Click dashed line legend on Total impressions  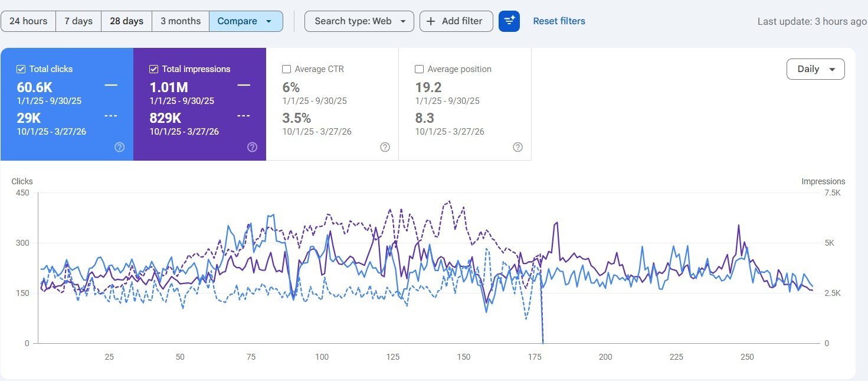[x=244, y=116]
